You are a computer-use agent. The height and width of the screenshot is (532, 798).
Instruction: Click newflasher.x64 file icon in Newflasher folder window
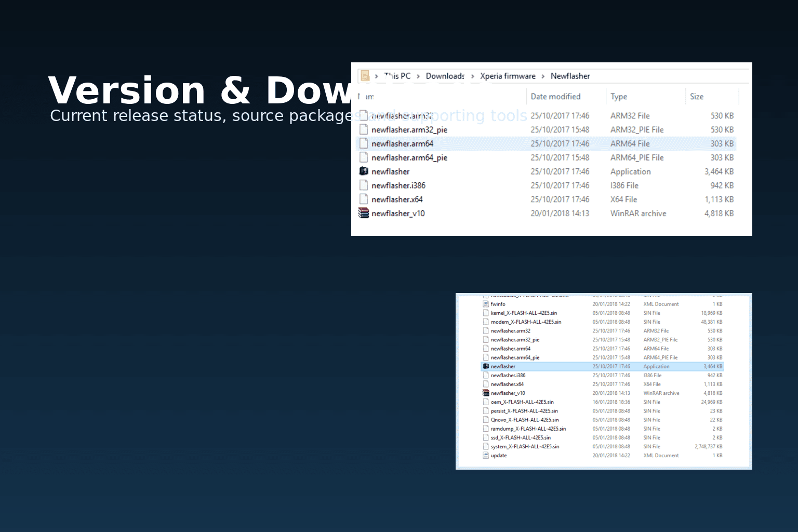coord(364,199)
